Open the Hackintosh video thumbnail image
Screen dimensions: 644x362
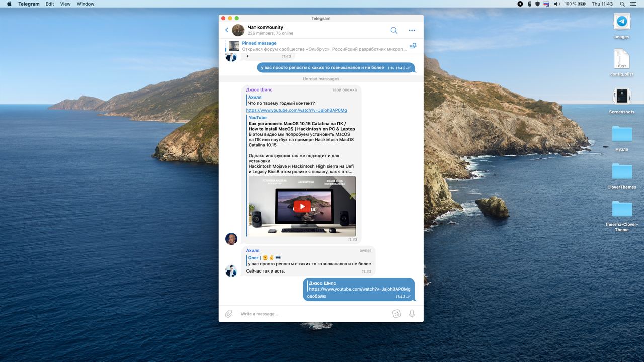point(302,206)
